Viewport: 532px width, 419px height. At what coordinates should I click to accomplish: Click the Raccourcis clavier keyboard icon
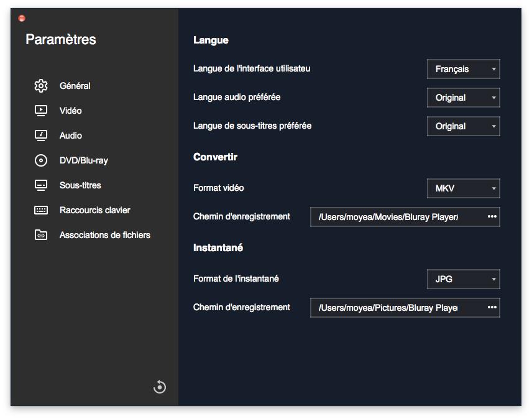point(41,210)
